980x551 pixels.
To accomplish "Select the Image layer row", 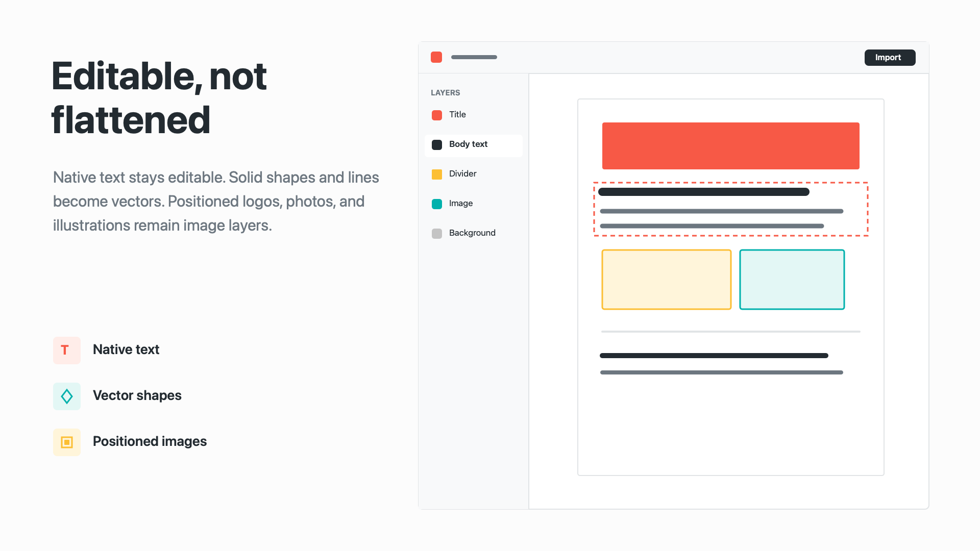I will (x=473, y=204).
